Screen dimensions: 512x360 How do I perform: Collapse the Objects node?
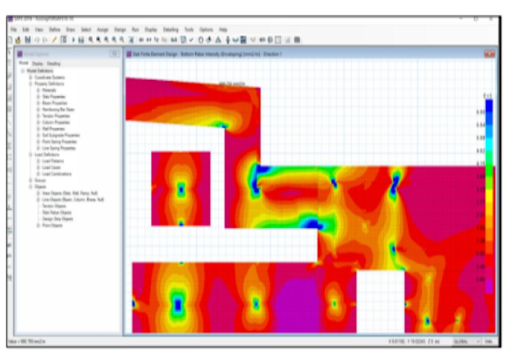(30, 187)
